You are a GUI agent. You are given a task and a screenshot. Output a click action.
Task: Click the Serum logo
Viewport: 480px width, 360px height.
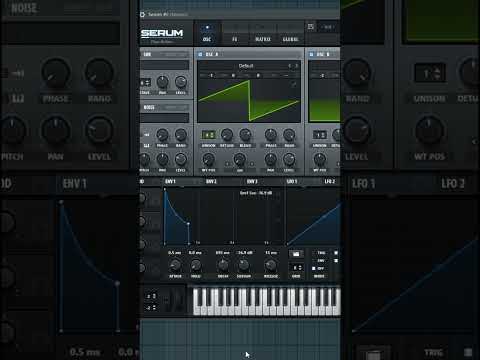click(162, 33)
